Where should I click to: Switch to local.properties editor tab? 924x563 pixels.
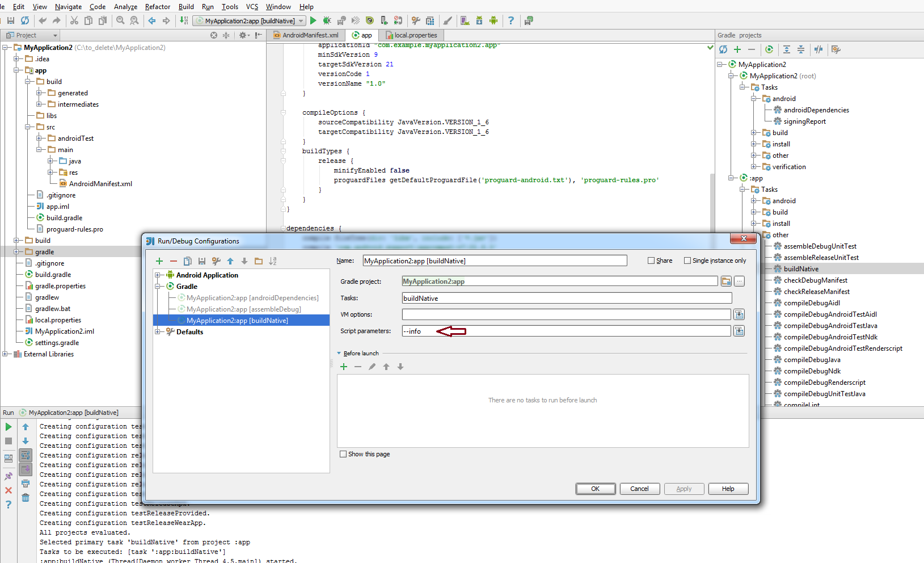click(x=411, y=35)
